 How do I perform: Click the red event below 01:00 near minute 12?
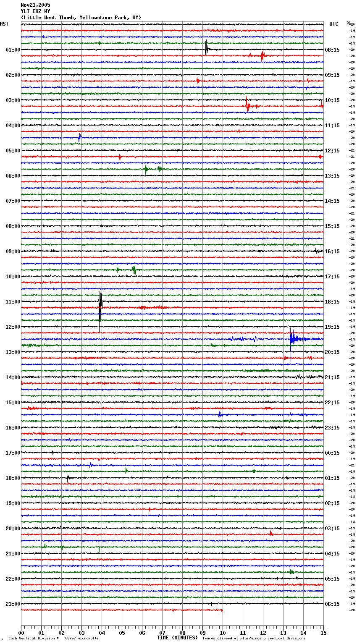tap(262, 56)
